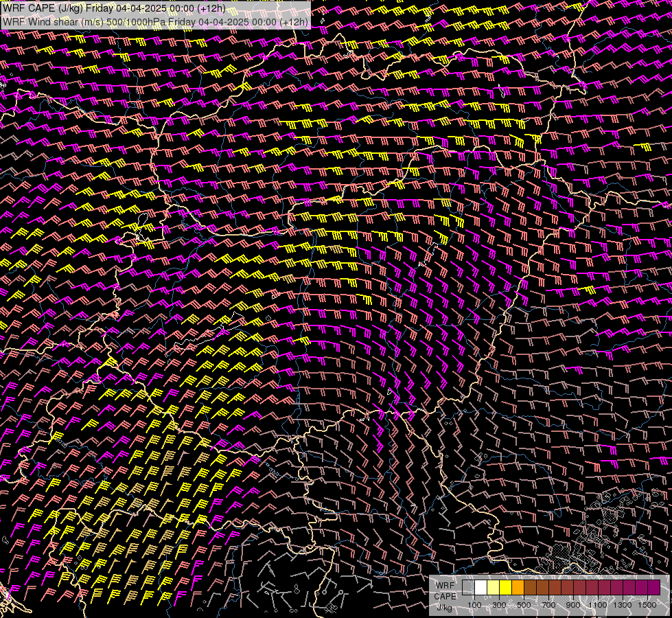672x618 pixels.
Task: Click the purple legend swatch above 1500
Action: pos(654,587)
